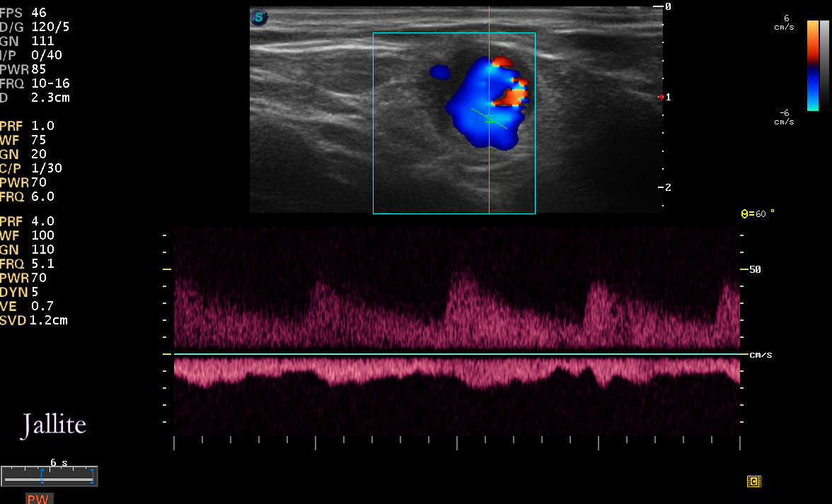Click the spectral Doppler baseline line
The width and height of the screenshot is (832, 504).
(x=457, y=354)
